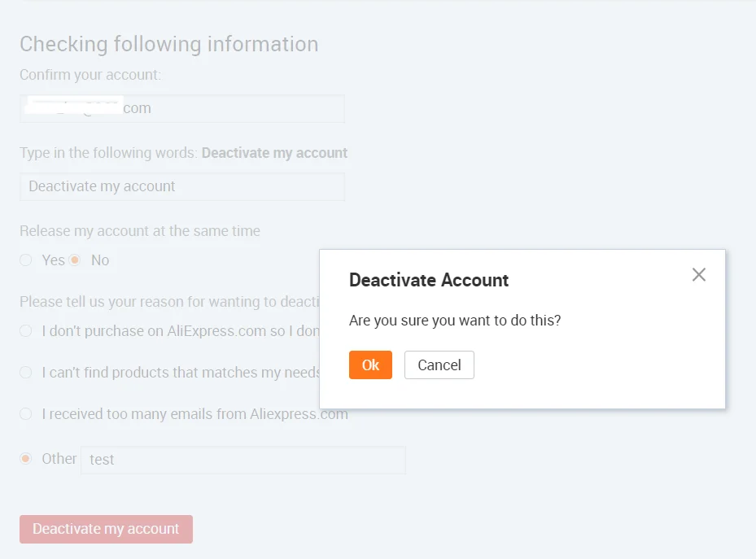
Task: Choose the "I received too many emails" reason
Action: coord(26,414)
